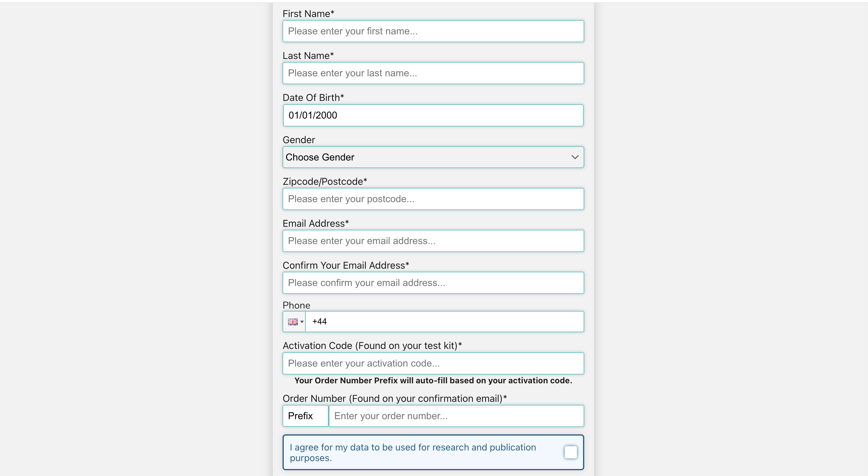Open the Choose Gender dropdown
The width and height of the screenshot is (868, 476).
(x=433, y=157)
